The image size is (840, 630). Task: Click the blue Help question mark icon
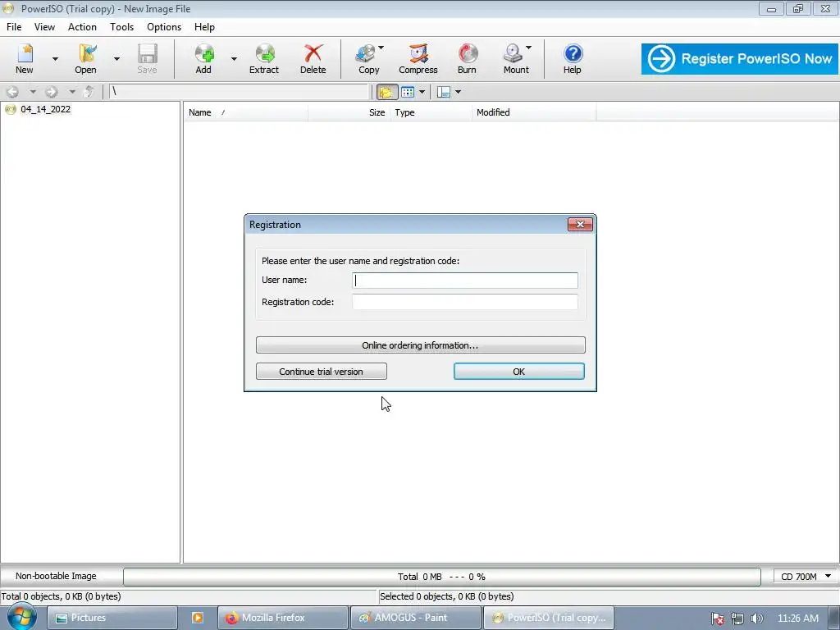tap(572, 59)
